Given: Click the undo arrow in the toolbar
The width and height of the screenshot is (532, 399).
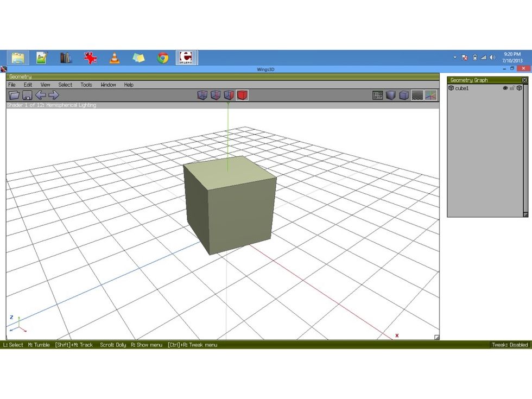Looking at the screenshot, I should point(41,95).
